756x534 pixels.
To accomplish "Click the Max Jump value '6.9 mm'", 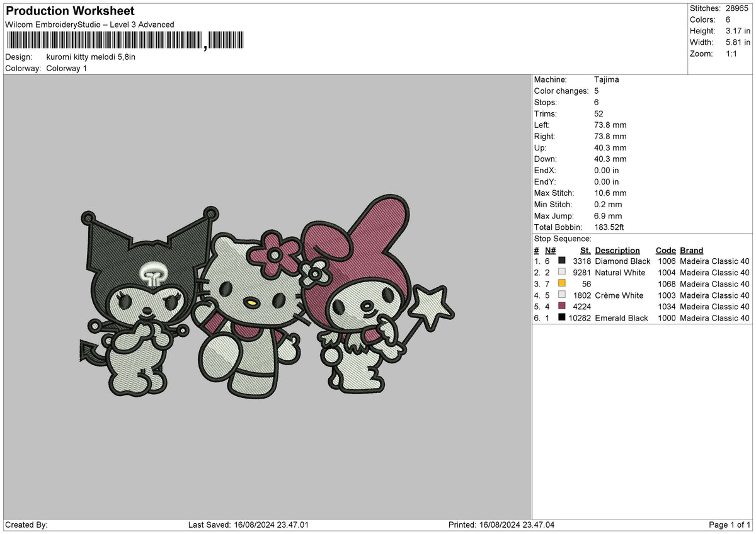I will [x=608, y=216].
